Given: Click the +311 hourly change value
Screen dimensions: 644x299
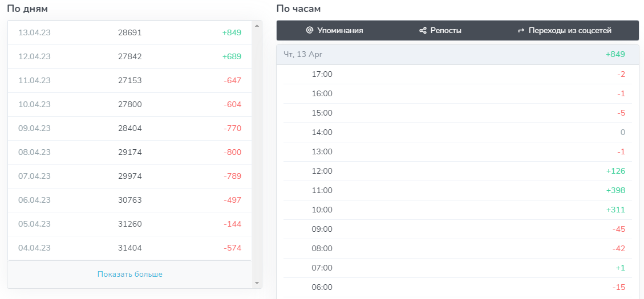Looking at the screenshot, I should (615, 210).
